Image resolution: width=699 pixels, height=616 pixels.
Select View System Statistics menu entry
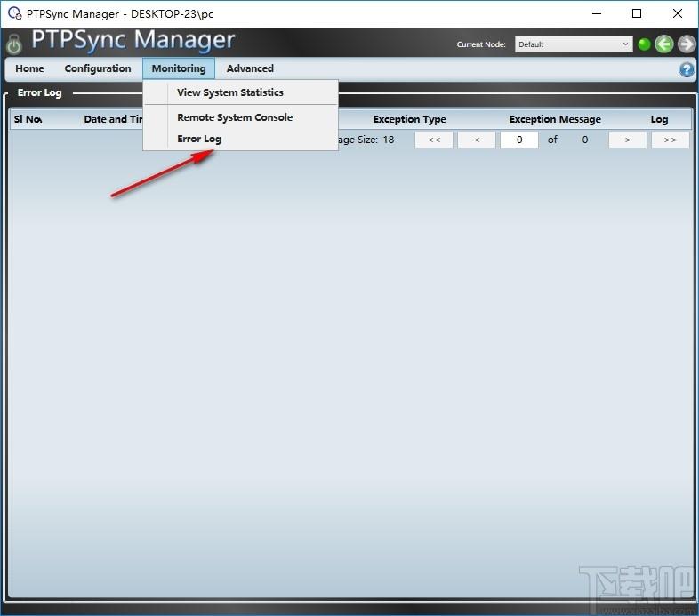coord(230,92)
